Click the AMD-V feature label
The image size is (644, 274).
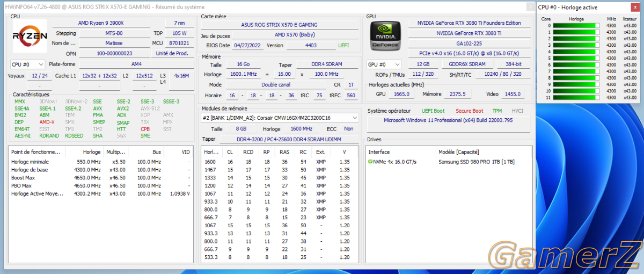coord(47,122)
